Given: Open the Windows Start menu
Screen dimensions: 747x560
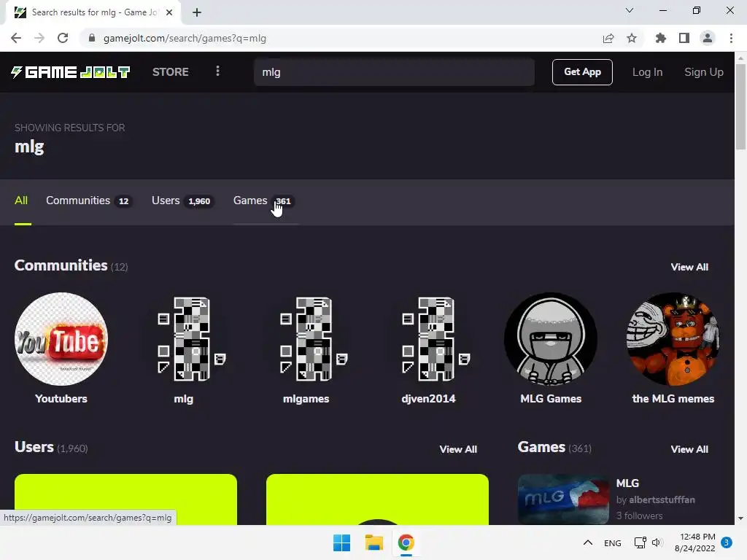Looking at the screenshot, I should pos(341,542).
